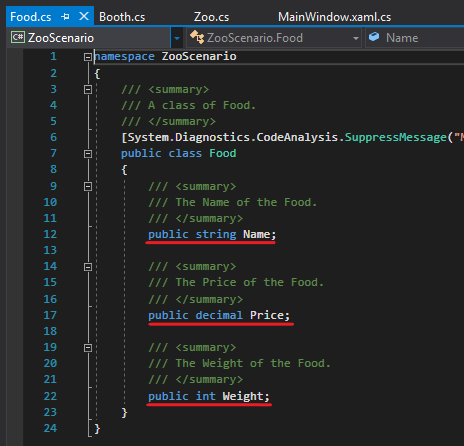464x446 pixels.
Task: Close the Food.cs tab
Action: pos(84,16)
